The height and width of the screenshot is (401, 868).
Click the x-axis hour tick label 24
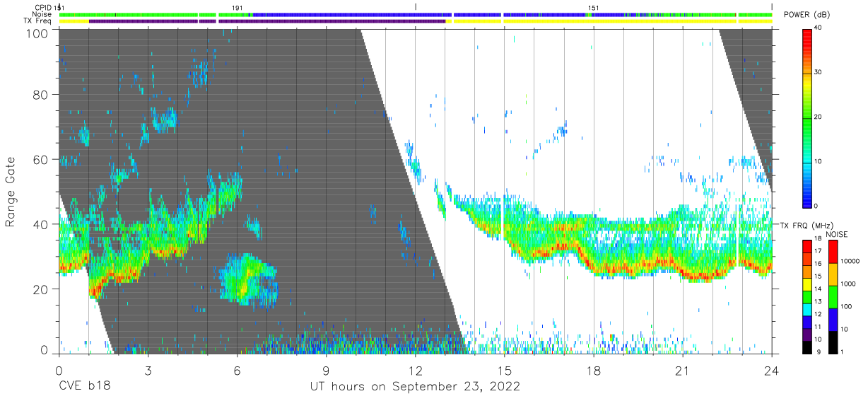click(772, 370)
